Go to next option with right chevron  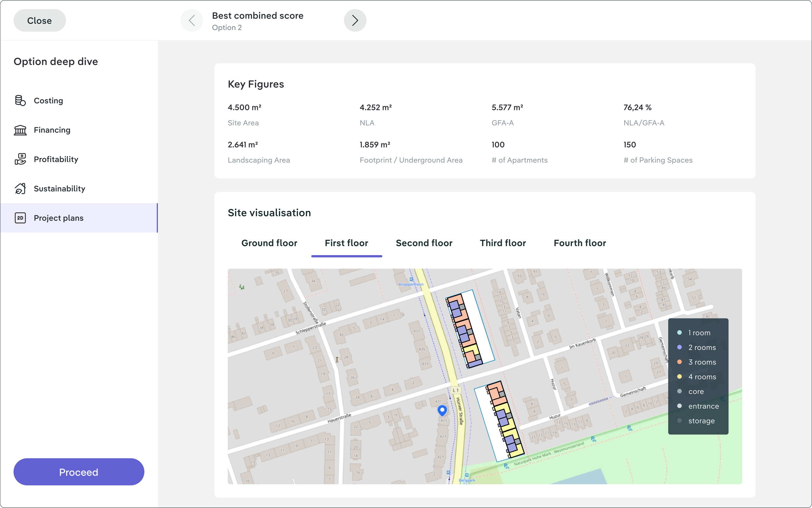(355, 20)
